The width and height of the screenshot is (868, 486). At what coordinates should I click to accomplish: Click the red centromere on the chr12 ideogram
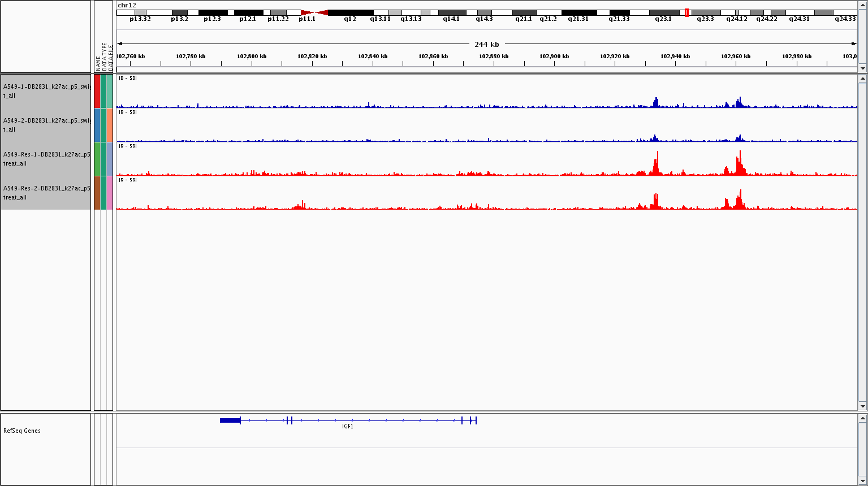[x=314, y=12]
